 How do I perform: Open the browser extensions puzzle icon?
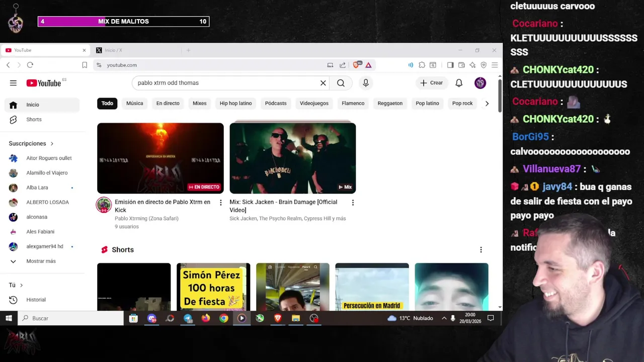[x=422, y=65]
